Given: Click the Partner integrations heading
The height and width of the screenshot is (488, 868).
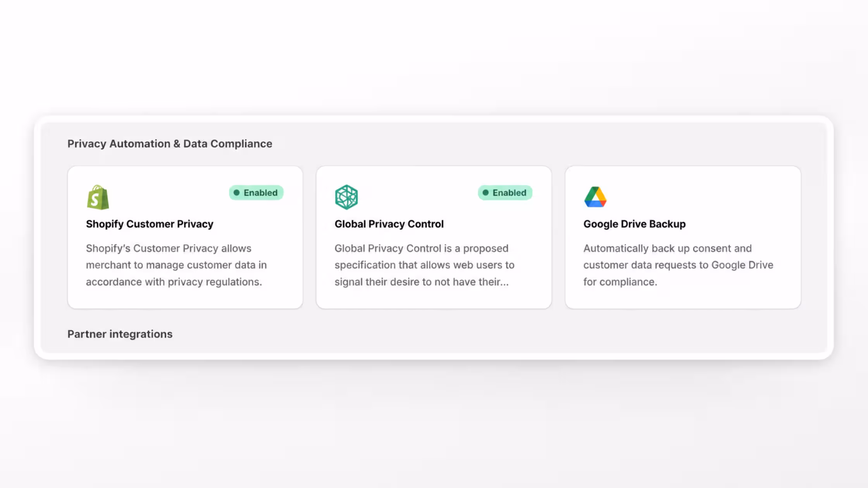Looking at the screenshot, I should click(x=120, y=334).
